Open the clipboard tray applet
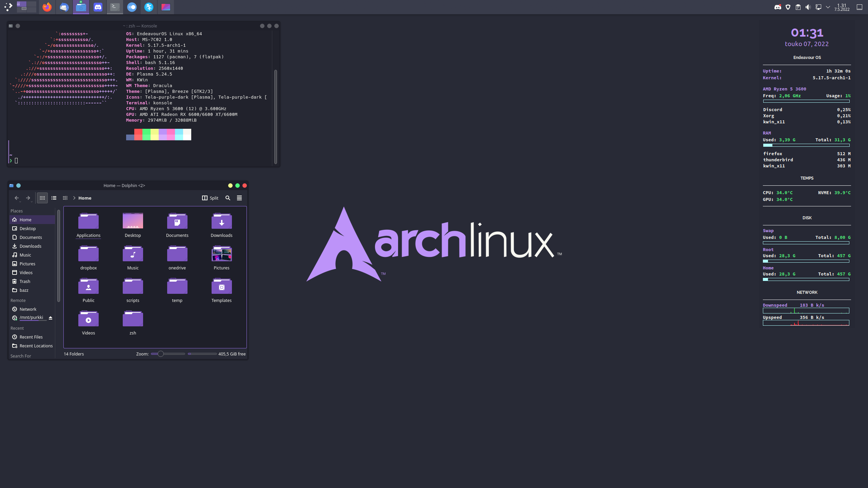This screenshot has height=488, width=868. tap(798, 7)
